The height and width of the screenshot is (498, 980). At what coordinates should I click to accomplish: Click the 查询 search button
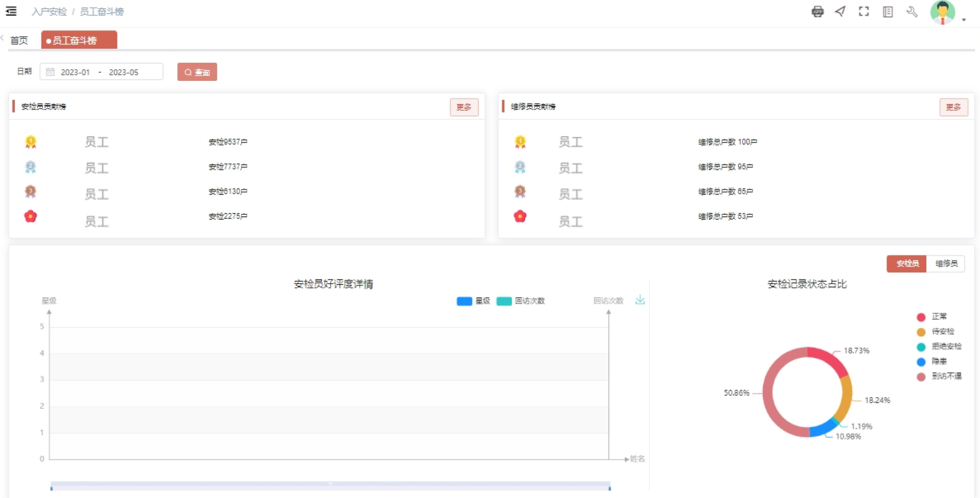[x=197, y=72]
